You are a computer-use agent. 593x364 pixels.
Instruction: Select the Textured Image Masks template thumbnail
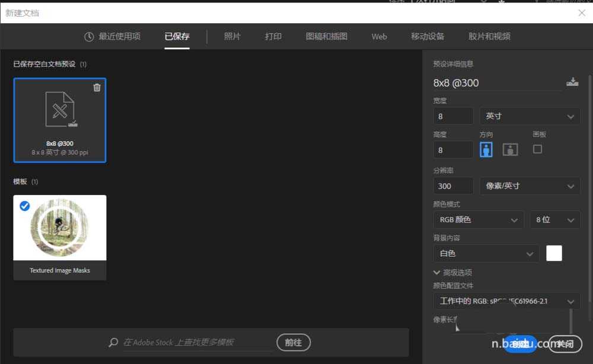tap(59, 228)
